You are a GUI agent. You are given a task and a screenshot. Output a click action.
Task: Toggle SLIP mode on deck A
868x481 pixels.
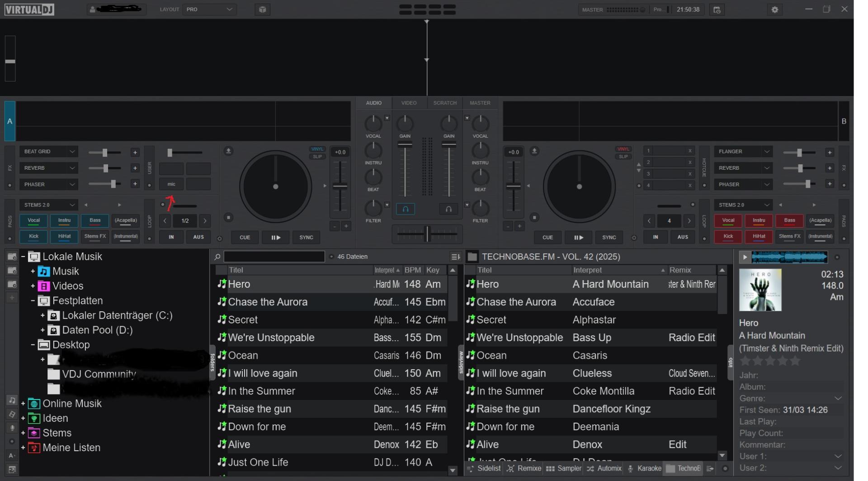pos(317,157)
